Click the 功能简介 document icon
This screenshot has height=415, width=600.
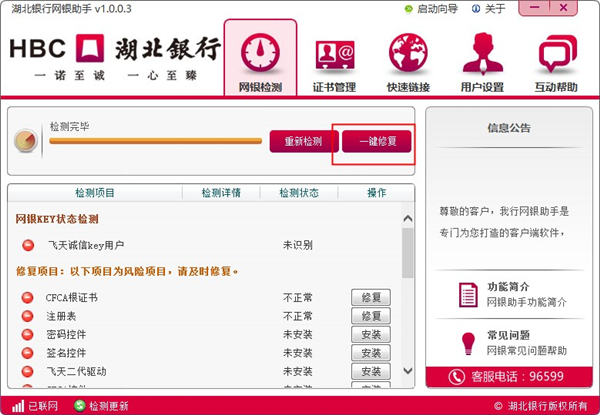468,295
